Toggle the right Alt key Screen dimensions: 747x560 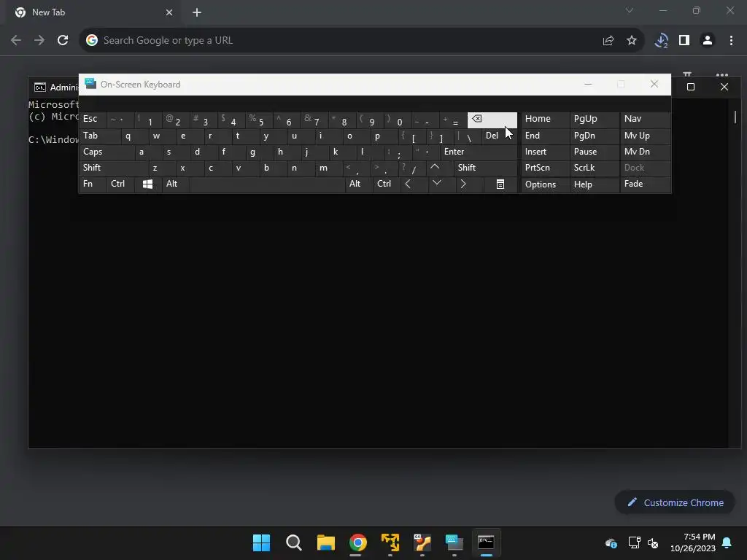coord(359,184)
